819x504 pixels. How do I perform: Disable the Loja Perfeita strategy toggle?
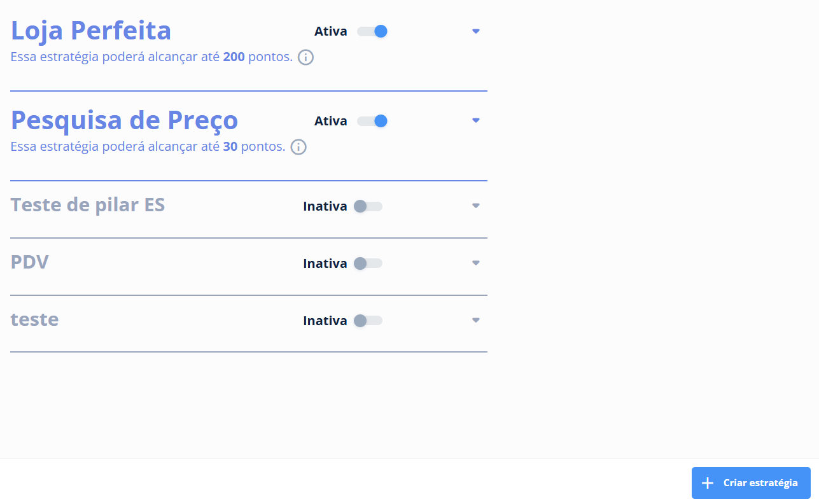[x=372, y=31]
